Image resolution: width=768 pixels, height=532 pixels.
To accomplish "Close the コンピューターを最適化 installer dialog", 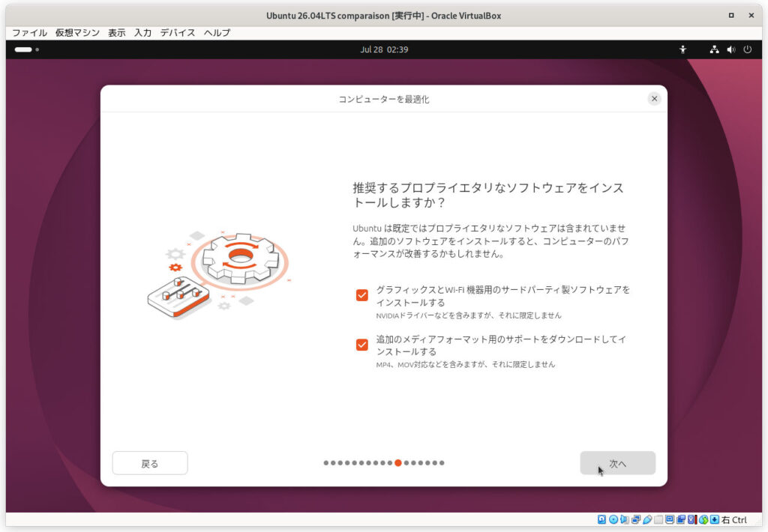I will (654, 99).
